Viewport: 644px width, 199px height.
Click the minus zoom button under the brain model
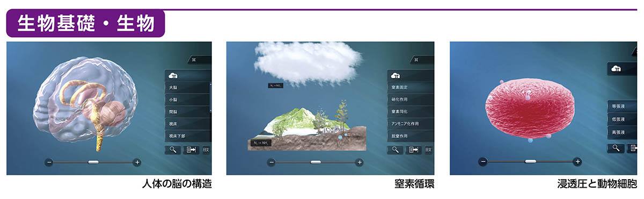[49, 162]
